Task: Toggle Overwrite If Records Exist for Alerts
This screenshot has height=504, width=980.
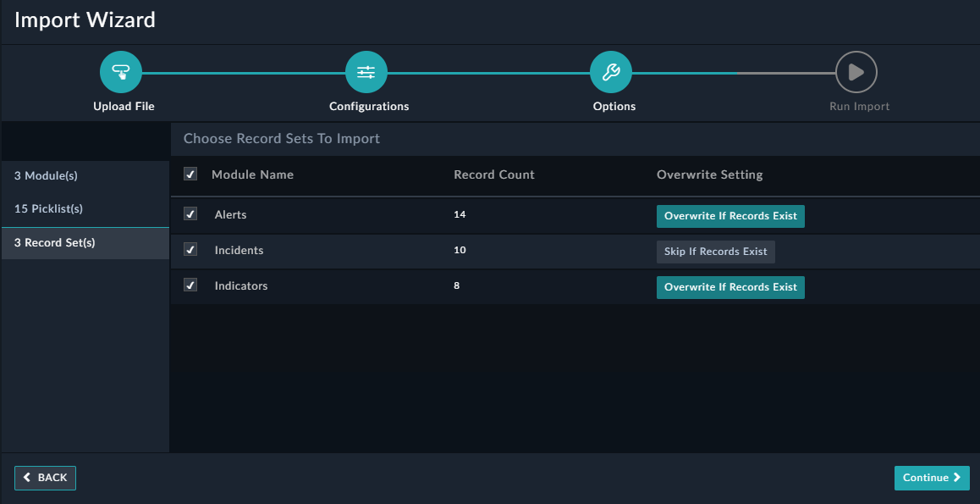Action: (x=730, y=215)
